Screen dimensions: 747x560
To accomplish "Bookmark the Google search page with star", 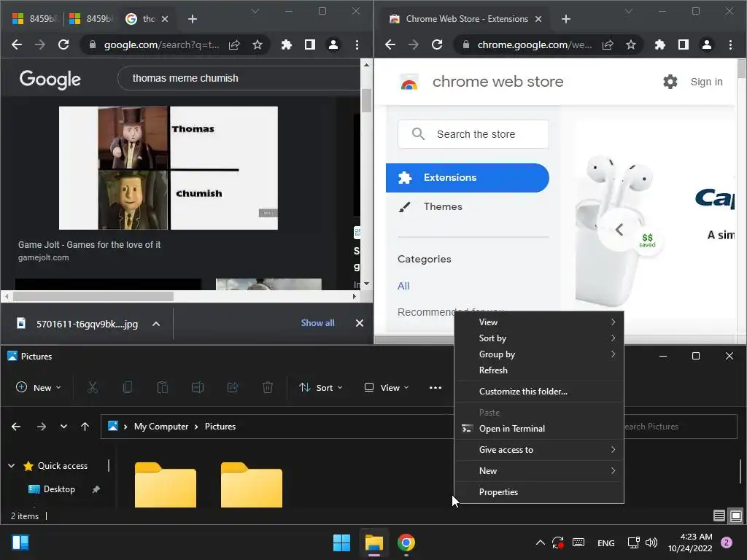I will point(258,44).
